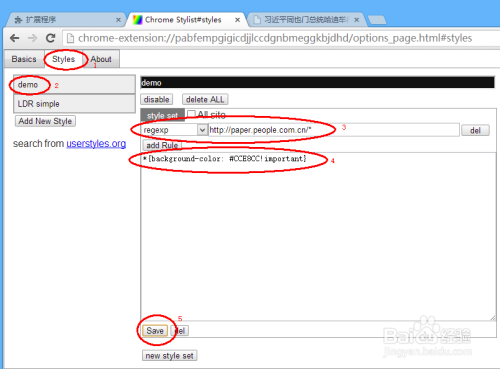Click the disable button
Image resolution: width=500 pixels, height=369 pixels.
[x=156, y=99]
